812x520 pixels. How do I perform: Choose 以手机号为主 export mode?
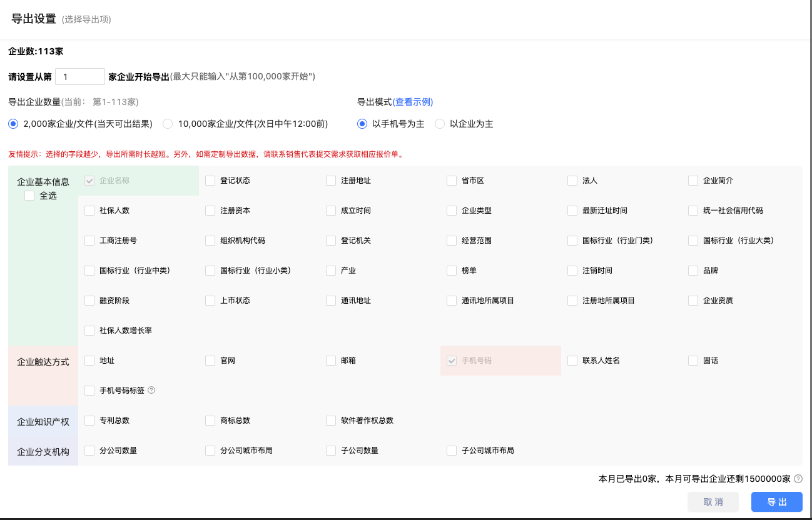(362, 124)
